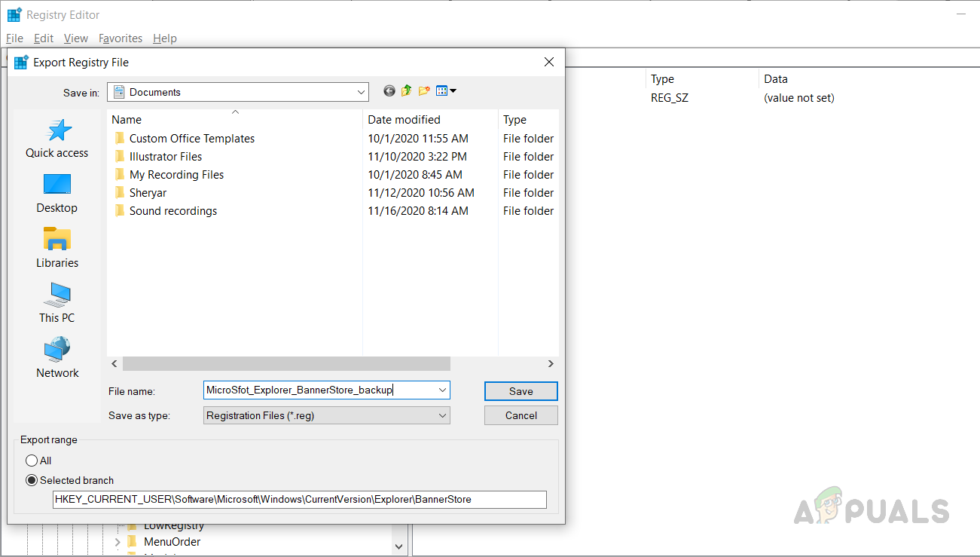Open the View menu

76,38
